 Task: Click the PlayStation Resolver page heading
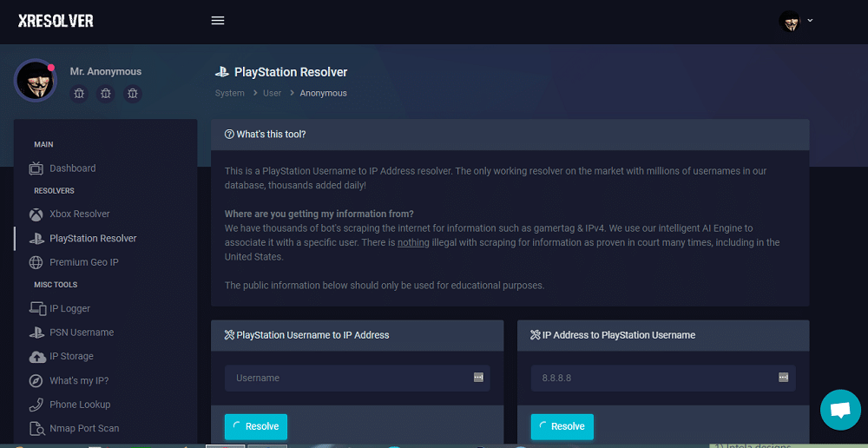291,72
